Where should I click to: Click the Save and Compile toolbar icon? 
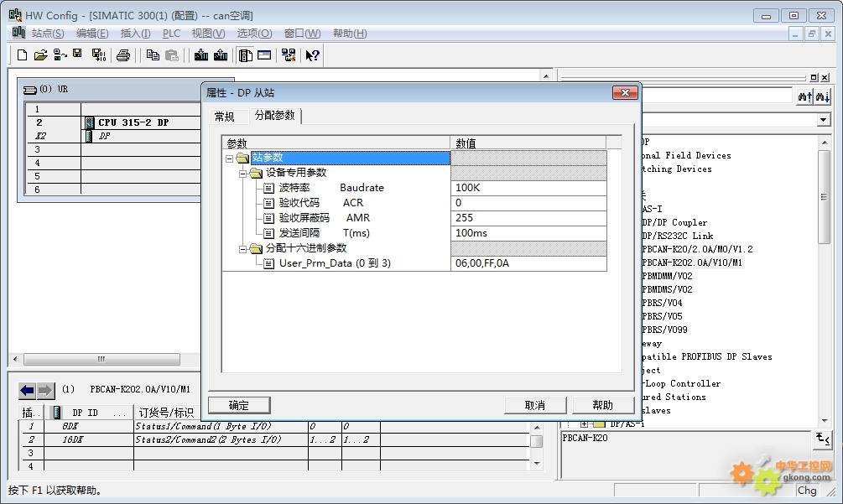pos(99,55)
